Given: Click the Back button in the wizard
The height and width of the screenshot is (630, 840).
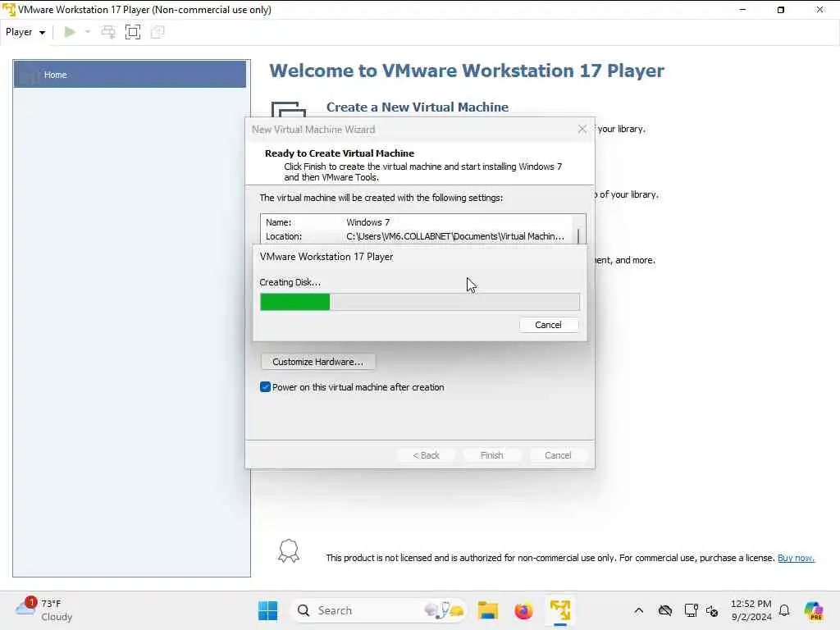Looking at the screenshot, I should coord(426,454).
